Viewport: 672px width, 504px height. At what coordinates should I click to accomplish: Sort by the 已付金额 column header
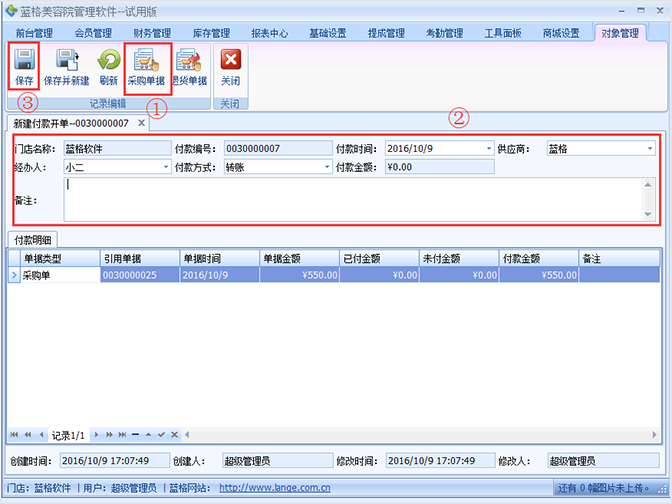pyautogui.click(x=379, y=258)
